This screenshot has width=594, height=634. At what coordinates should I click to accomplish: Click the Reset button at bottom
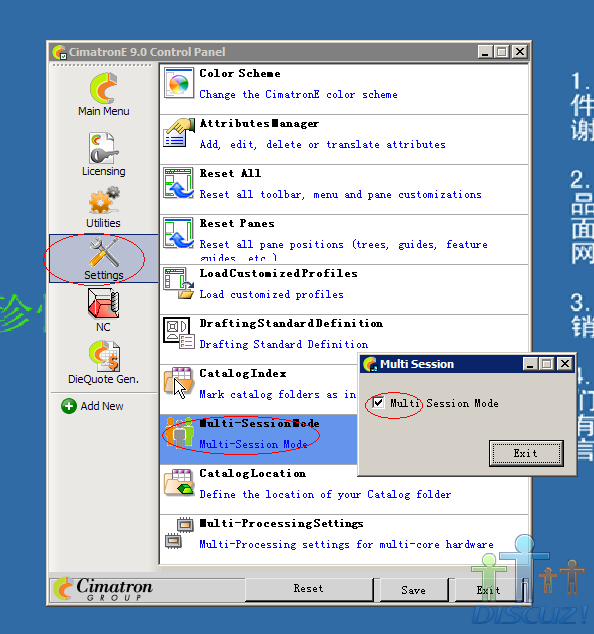pos(309,589)
